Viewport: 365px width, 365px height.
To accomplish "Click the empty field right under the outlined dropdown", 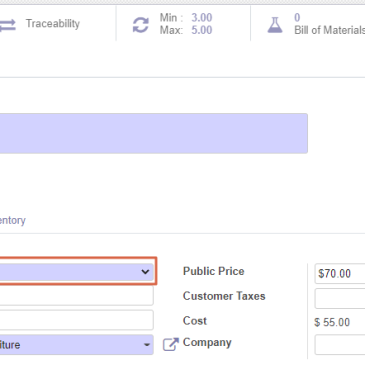I will (77, 295).
